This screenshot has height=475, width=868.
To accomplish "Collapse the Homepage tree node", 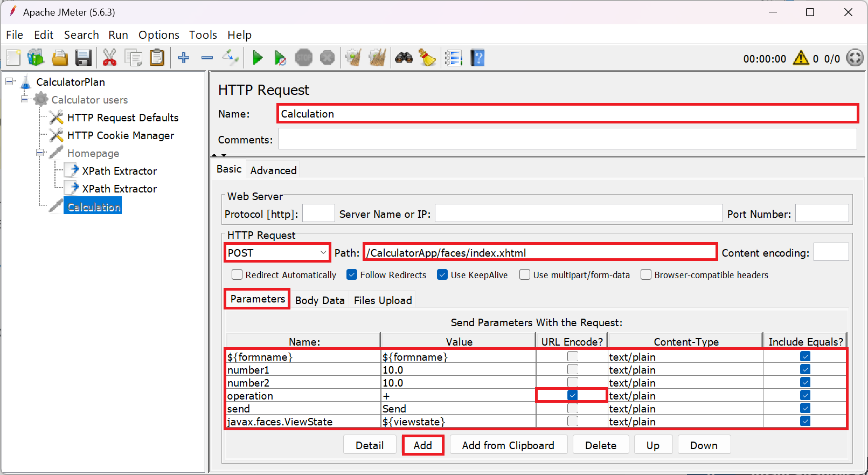I will click(40, 153).
